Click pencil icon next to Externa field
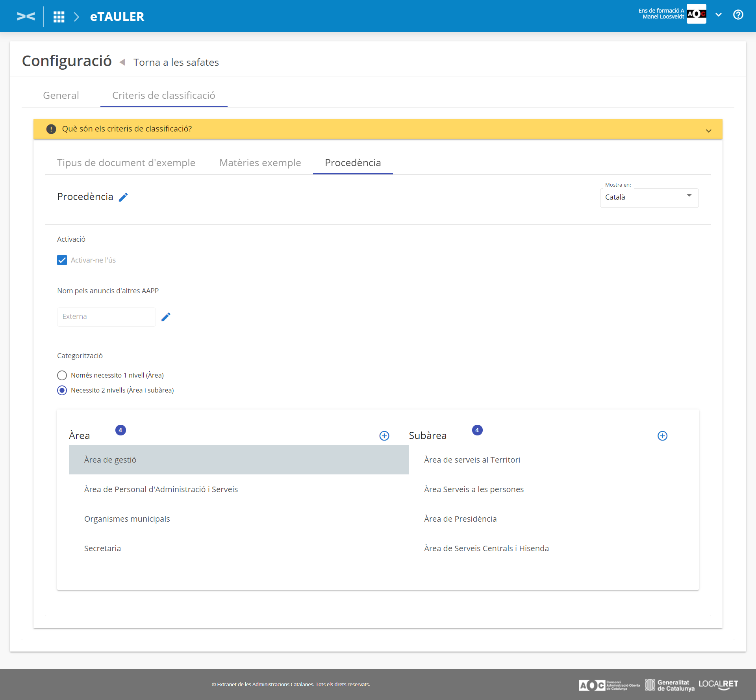The image size is (756, 700). [x=166, y=317]
